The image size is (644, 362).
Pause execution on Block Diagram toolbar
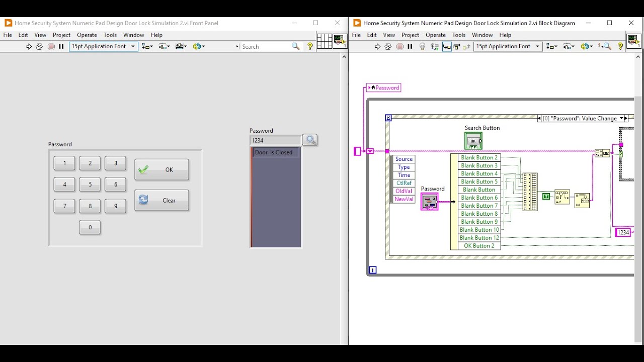click(410, 46)
